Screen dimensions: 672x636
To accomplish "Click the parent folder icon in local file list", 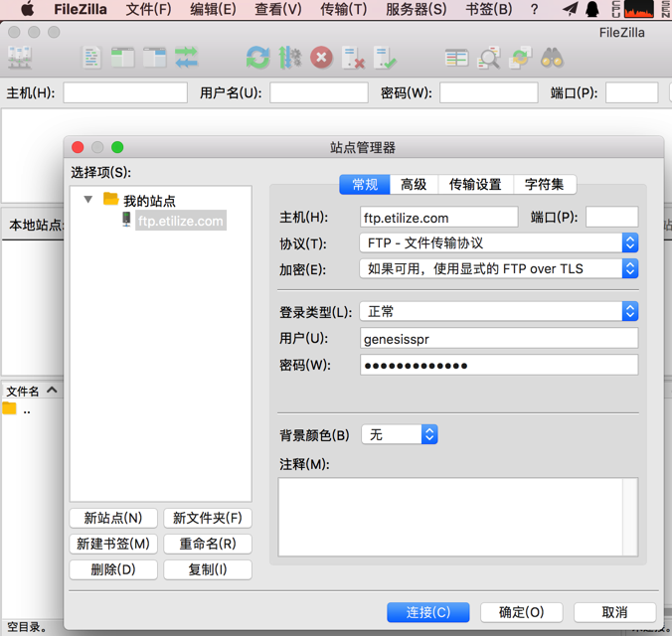I will 9,408.
